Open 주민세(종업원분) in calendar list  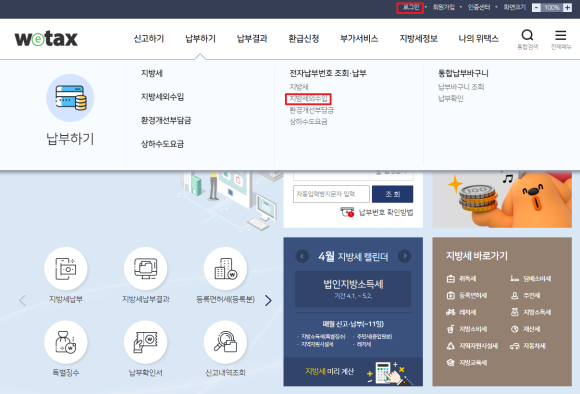pyautogui.click(x=374, y=337)
